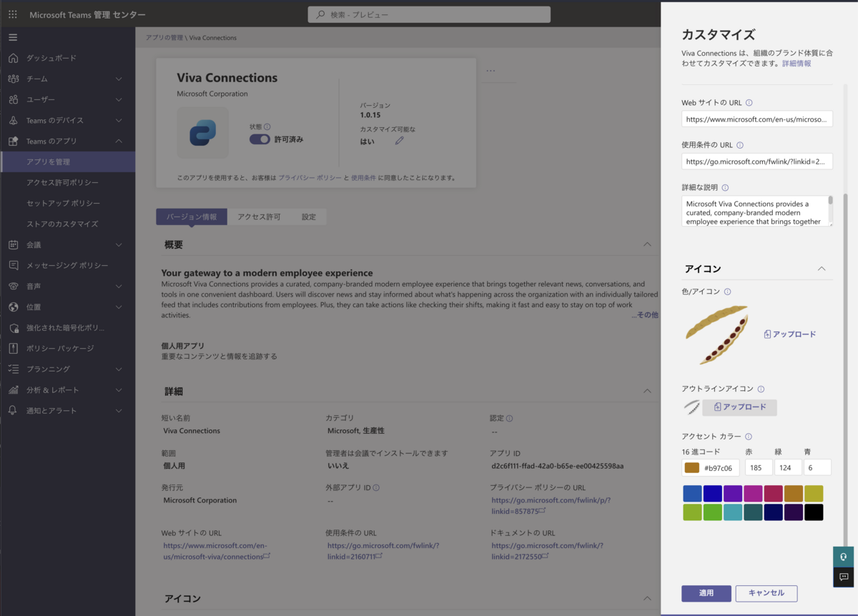This screenshot has height=616, width=858.
Task: Click info icon beside Web サイトの URL field
Action: 749,103
